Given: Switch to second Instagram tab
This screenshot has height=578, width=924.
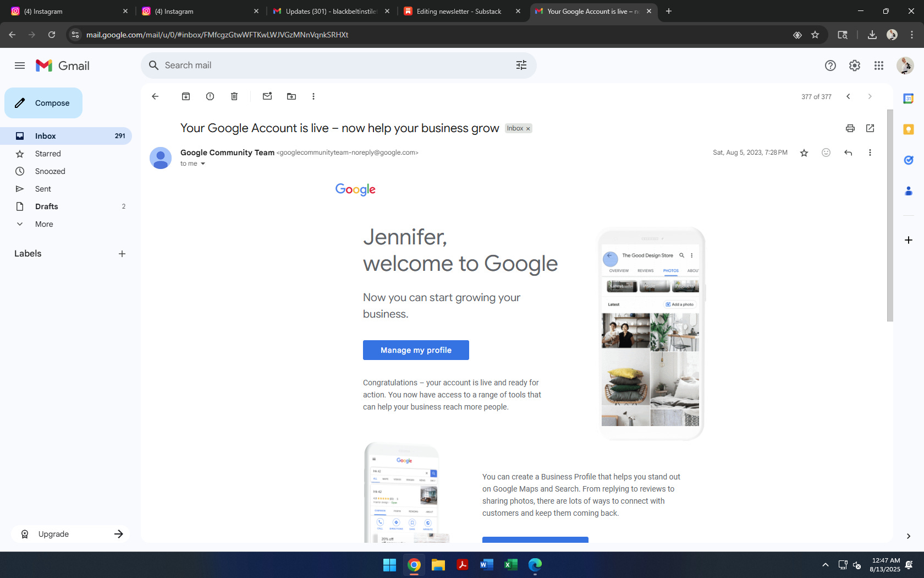Looking at the screenshot, I should [199, 11].
